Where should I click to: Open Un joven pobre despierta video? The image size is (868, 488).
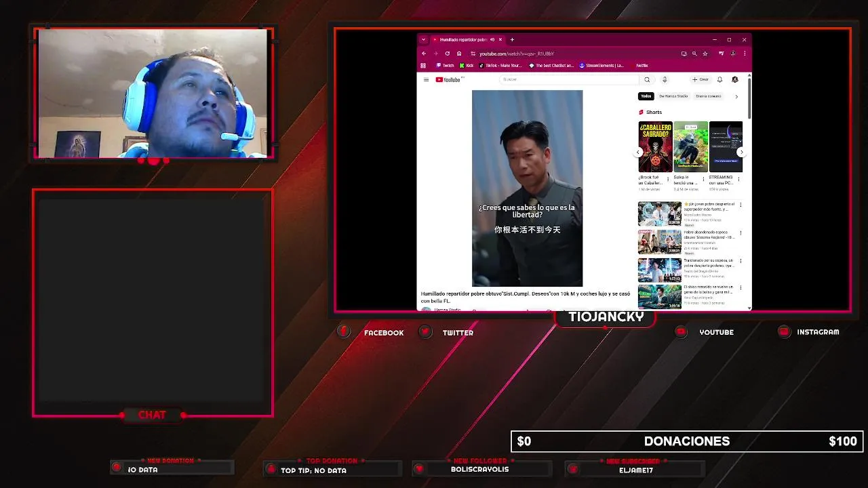[x=660, y=213]
